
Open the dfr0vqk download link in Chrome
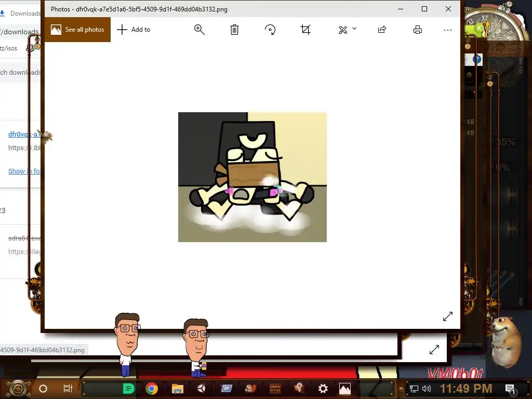coord(24,135)
